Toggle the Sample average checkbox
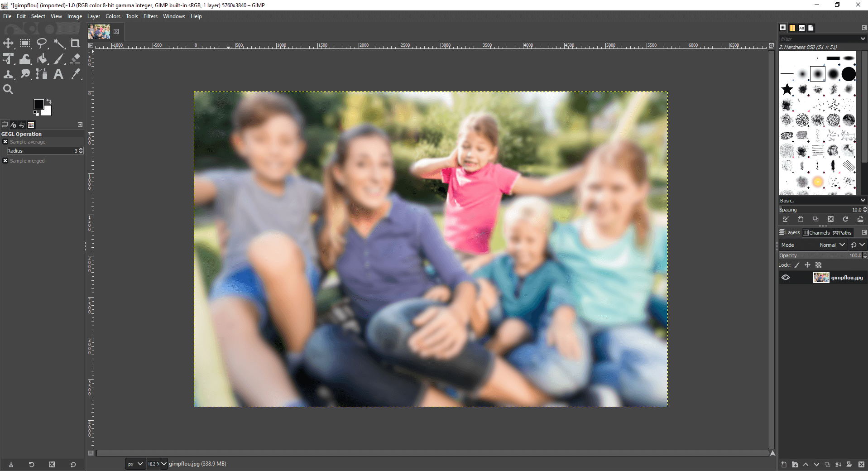Image resolution: width=868 pixels, height=471 pixels. point(5,142)
